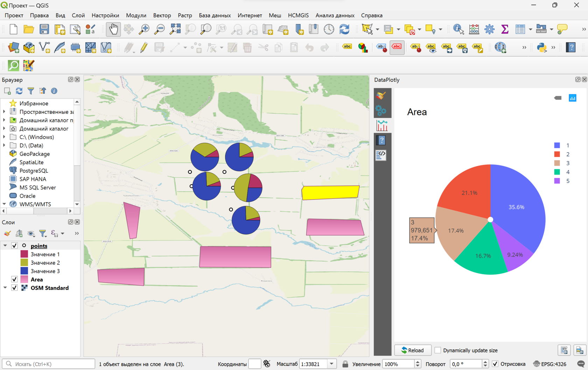
Task: Open the attribute table icon
Action: coord(520,29)
